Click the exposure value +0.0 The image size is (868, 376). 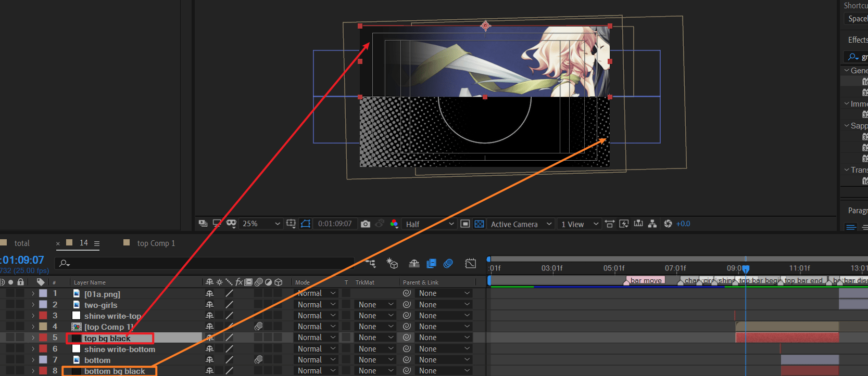[x=683, y=224]
